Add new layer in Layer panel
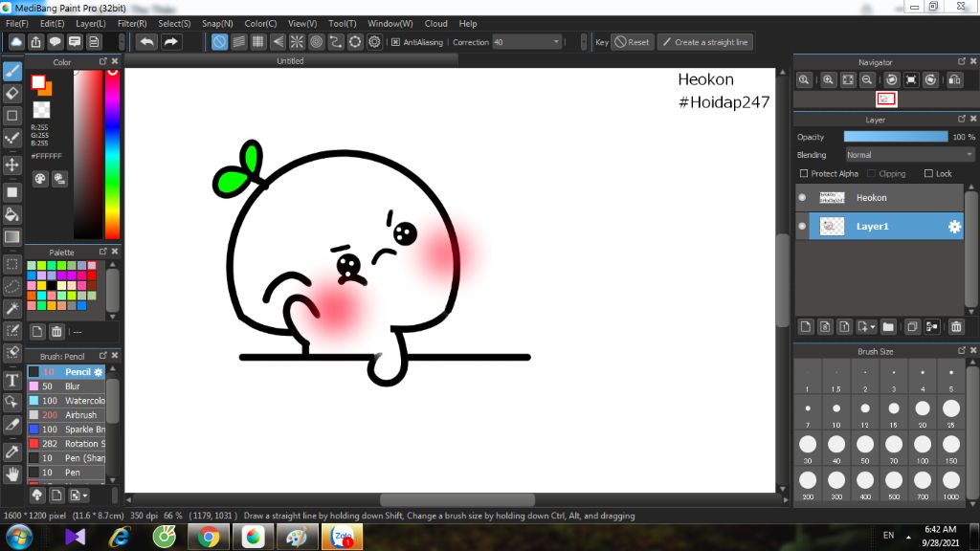Viewport: 980px width, 551px height. [806, 327]
